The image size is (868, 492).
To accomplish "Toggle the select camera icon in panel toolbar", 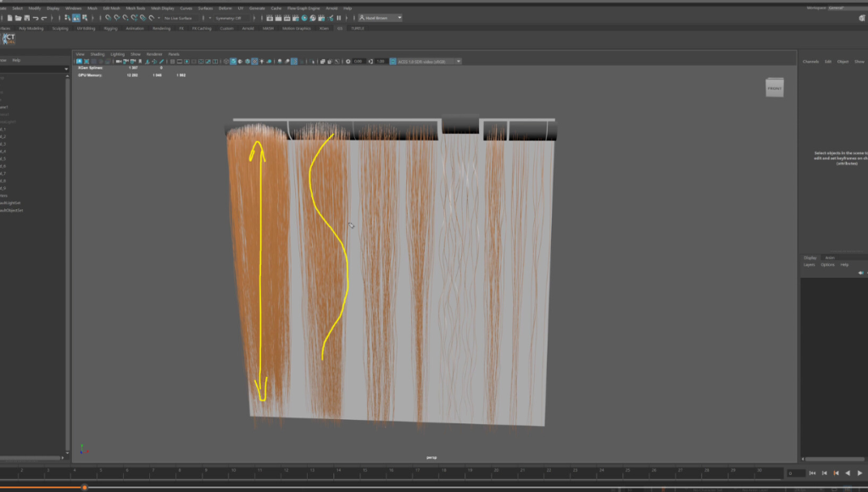I will (x=80, y=61).
